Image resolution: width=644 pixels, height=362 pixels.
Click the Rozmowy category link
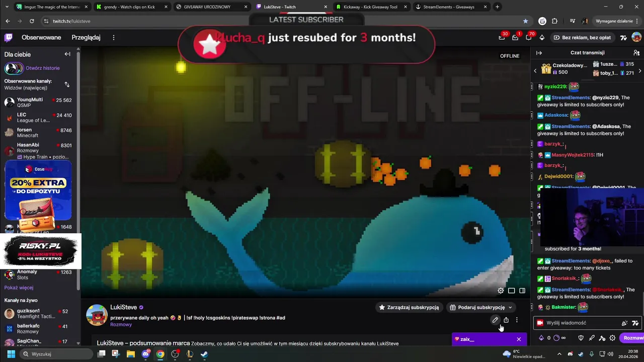click(x=121, y=325)
